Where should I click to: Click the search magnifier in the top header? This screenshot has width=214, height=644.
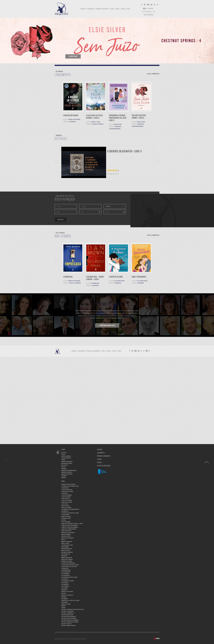click(154, 12)
